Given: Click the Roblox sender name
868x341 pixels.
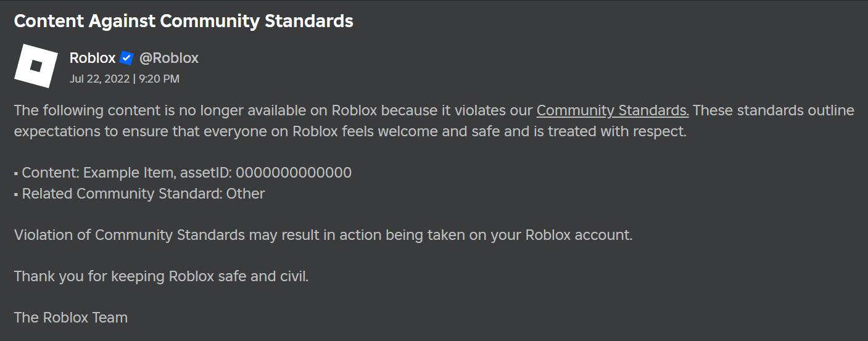Looking at the screenshot, I should (93, 58).
